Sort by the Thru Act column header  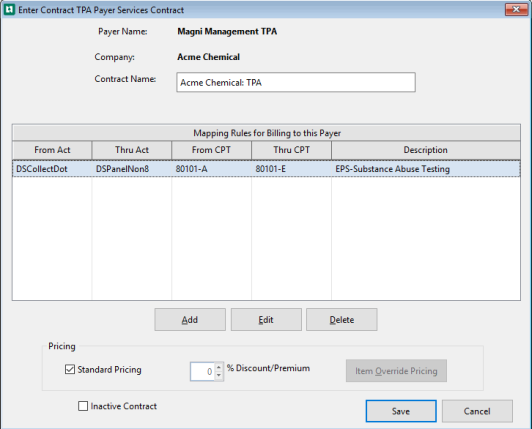132,150
